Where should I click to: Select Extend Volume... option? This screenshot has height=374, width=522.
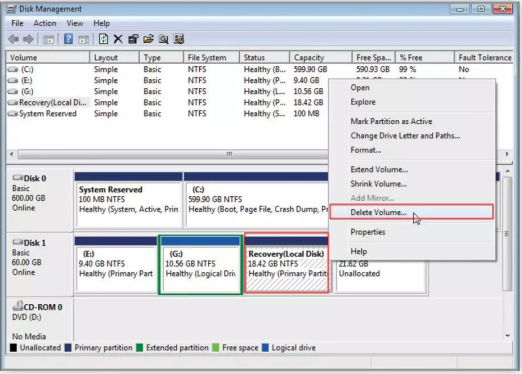click(412, 169)
